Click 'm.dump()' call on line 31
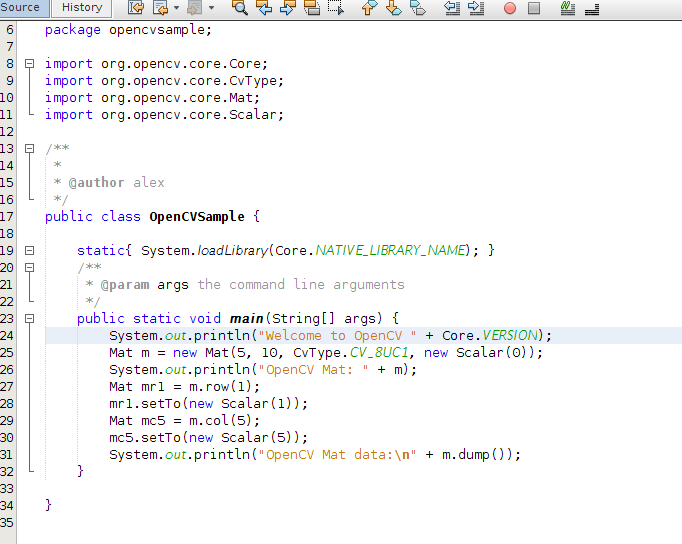 pyautogui.click(x=477, y=454)
